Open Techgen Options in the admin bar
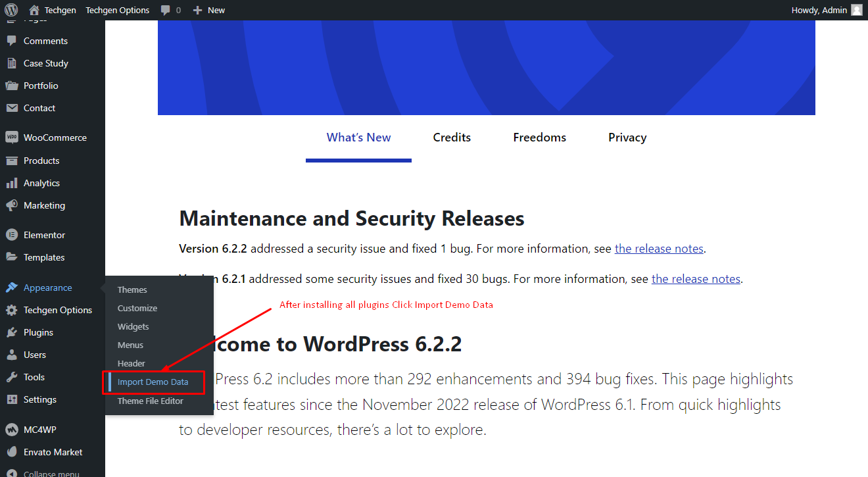 (118, 10)
